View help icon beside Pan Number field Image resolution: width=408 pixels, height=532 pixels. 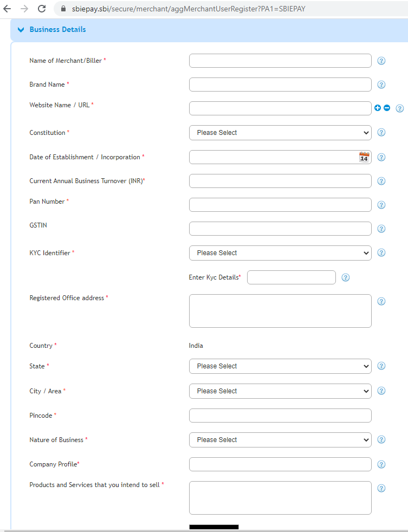(381, 205)
